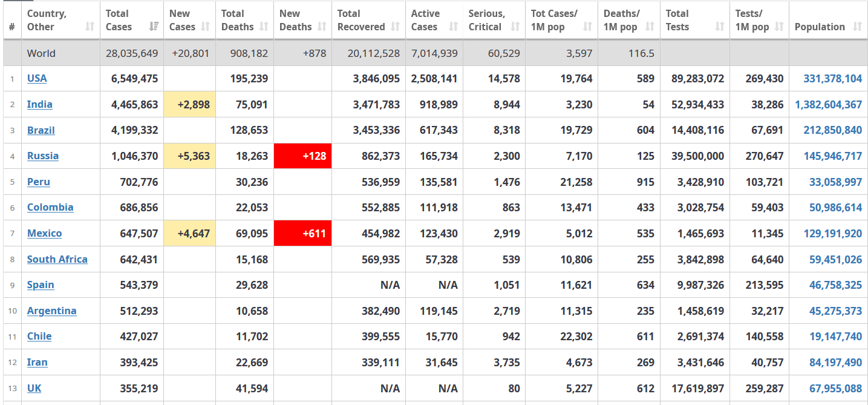The height and width of the screenshot is (405, 868).
Task: Open the Iran country link
Action: (38, 362)
